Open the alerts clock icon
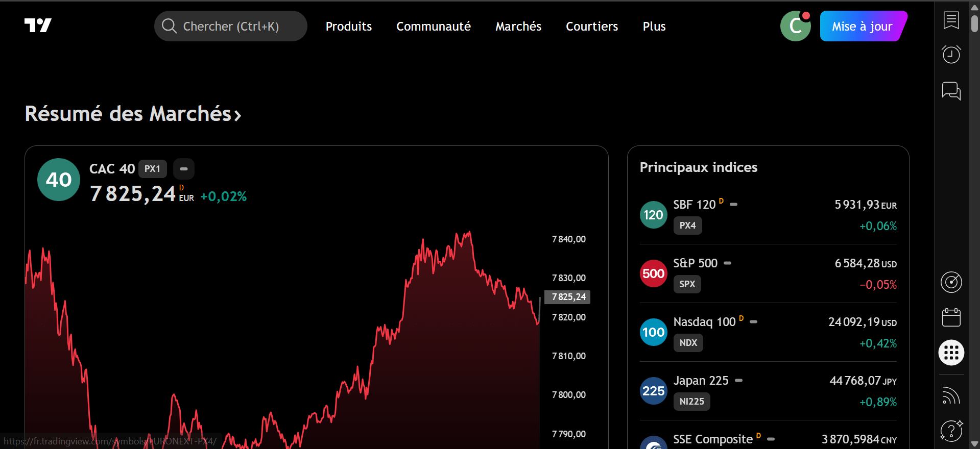The image size is (980, 449). point(951,54)
